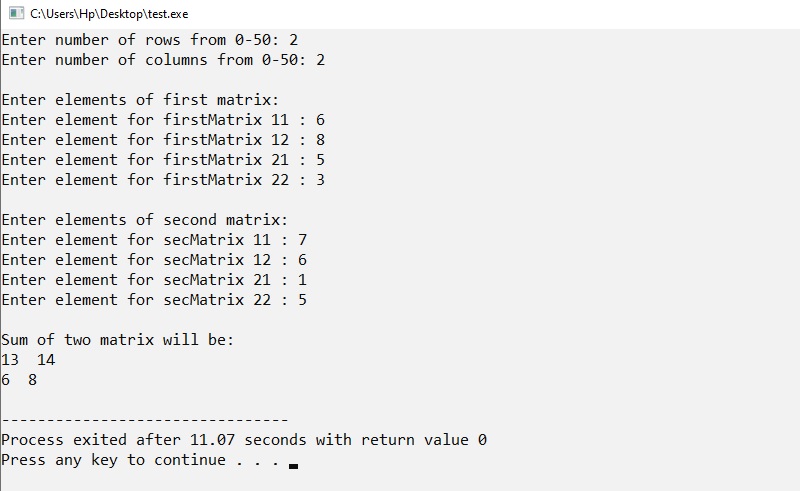
Task: Click the blinking cursor after 'Press any key'
Action: [293, 465]
